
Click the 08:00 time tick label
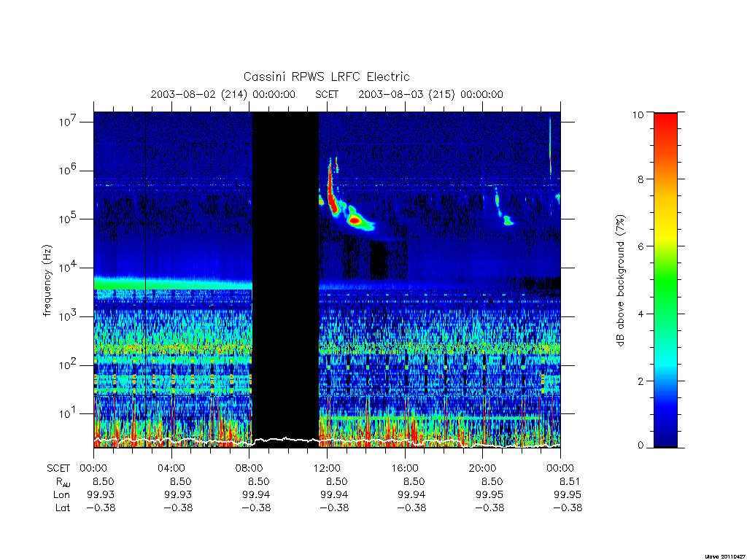tap(249, 468)
